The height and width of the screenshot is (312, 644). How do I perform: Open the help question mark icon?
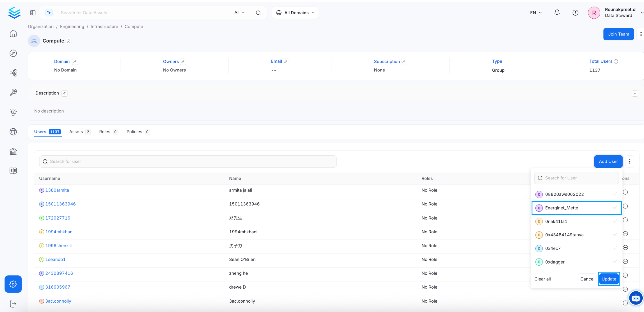(x=575, y=12)
